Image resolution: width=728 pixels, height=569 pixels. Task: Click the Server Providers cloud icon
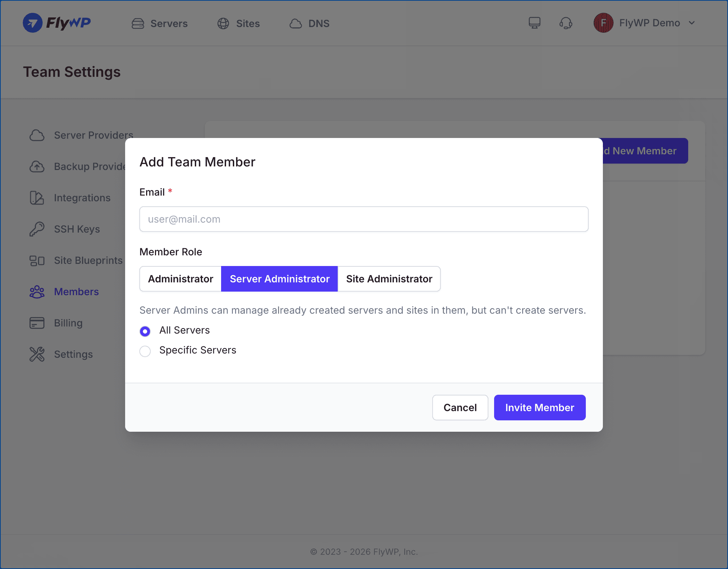tap(37, 135)
